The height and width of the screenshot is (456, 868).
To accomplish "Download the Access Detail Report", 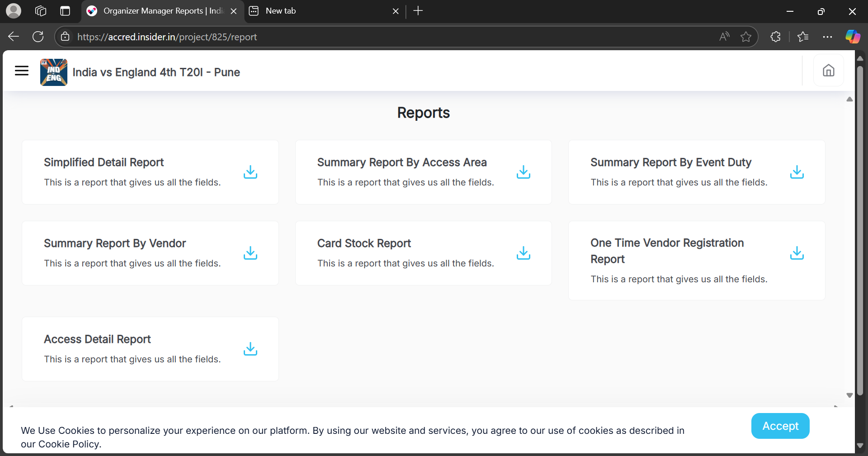I will [250, 349].
